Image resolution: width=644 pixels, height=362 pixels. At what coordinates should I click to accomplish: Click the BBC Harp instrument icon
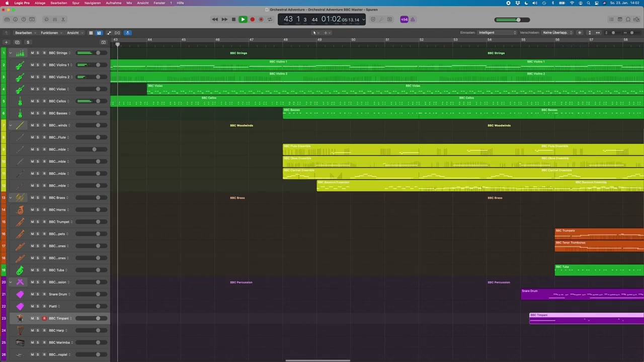click(20, 330)
